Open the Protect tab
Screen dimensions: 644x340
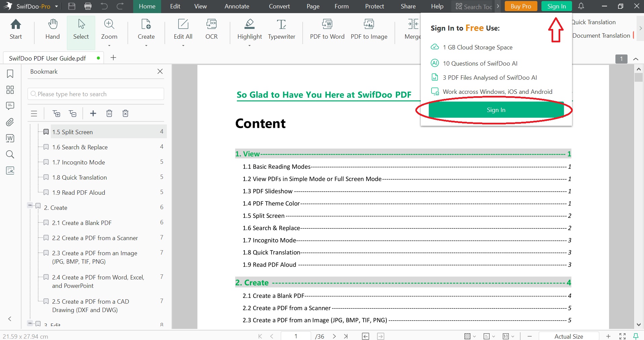click(375, 6)
